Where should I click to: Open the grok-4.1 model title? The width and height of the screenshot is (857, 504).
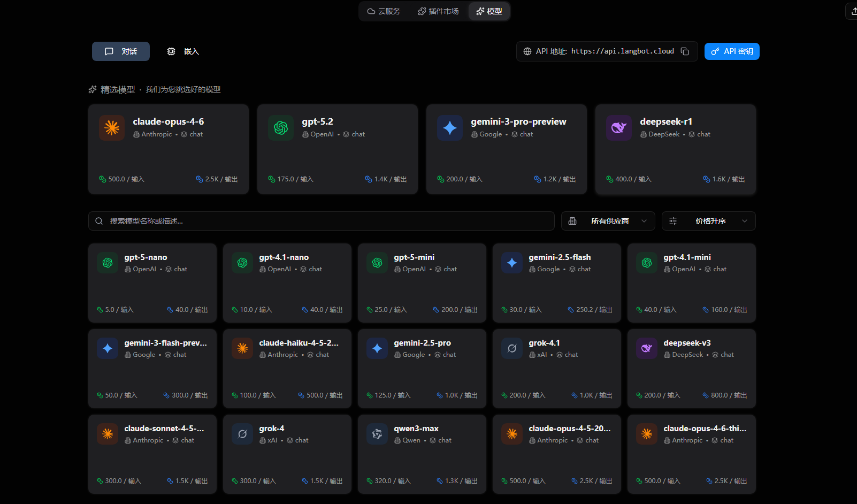(545, 343)
